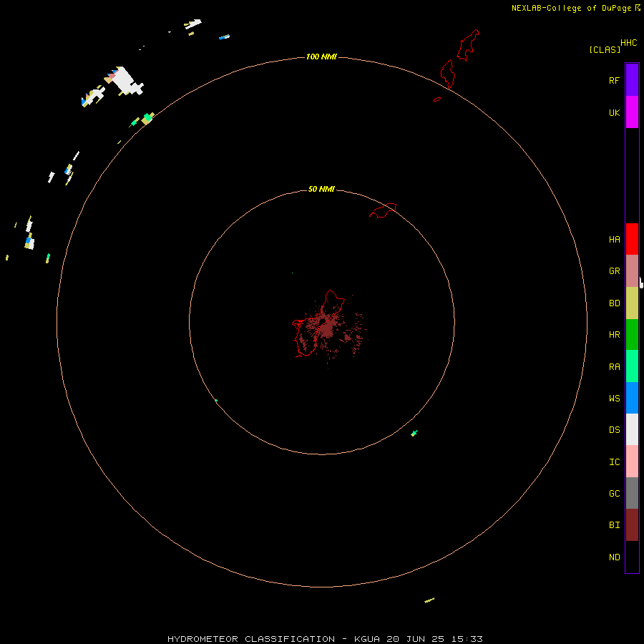Click the 'RA' legend label
Viewport: 644px width, 644px height.
(x=614, y=367)
